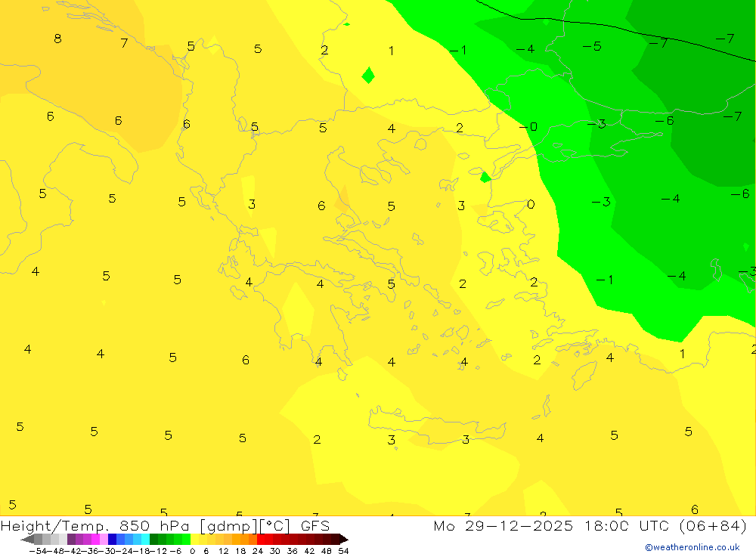The width and height of the screenshot is (756, 554).
Task: Click the legend scale label 54
Action: pyautogui.click(x=343, y=551)
